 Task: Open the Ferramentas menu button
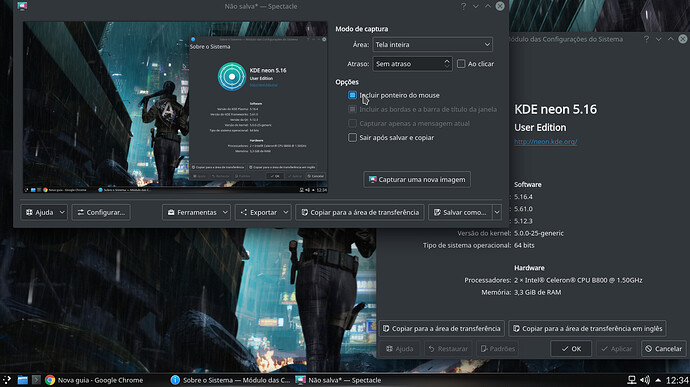196,212
